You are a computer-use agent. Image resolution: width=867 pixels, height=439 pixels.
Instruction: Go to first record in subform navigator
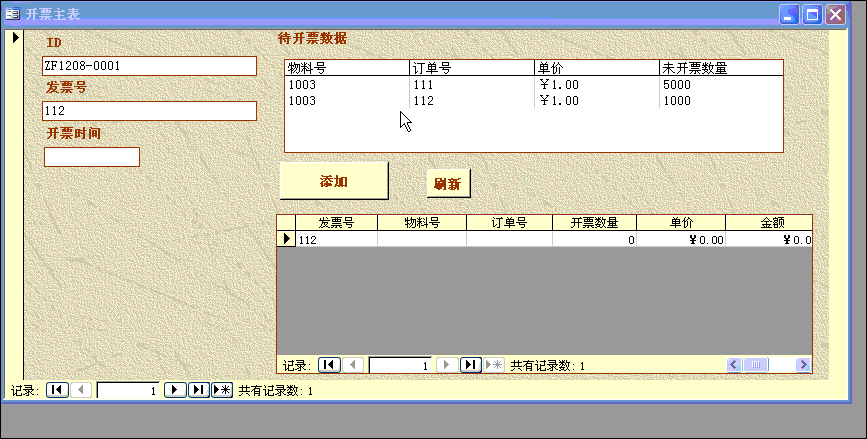(x=329, y=365)
